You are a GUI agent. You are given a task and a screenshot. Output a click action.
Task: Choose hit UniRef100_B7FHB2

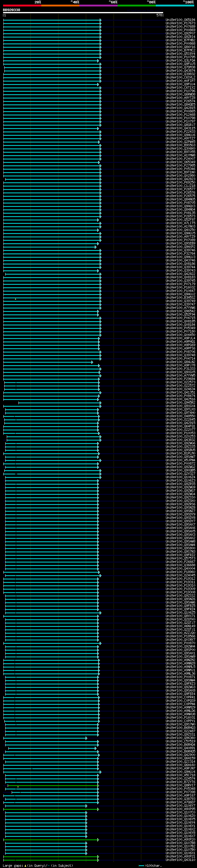[x=180, y=40]
